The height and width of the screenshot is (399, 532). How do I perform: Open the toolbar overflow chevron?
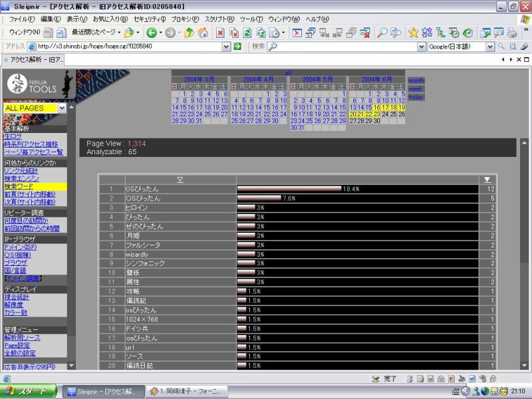click(526, 29)
